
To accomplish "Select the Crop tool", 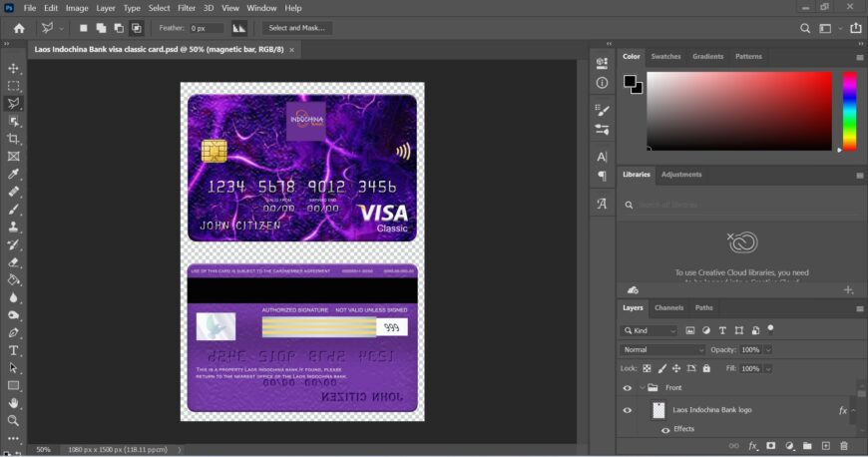I will coord(13,139).
